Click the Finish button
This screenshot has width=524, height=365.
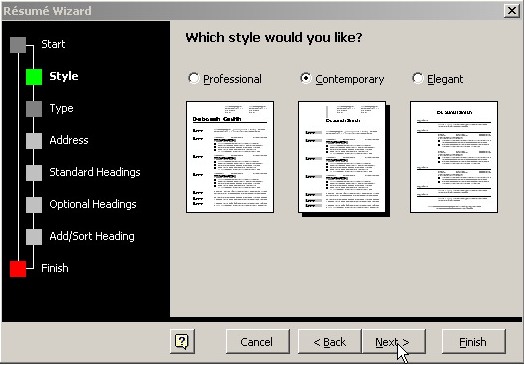(474, 341)
